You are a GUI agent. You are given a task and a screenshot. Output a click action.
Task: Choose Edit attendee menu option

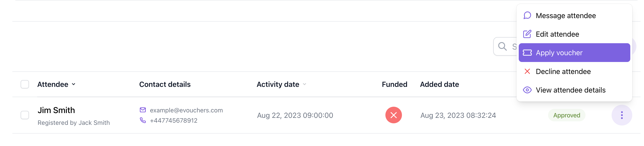tap(557, 34)
